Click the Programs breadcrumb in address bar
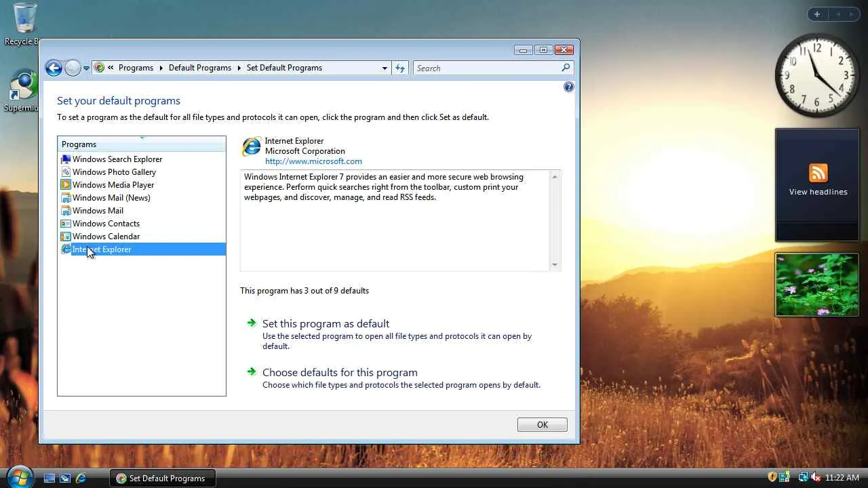 click(136, 68)
